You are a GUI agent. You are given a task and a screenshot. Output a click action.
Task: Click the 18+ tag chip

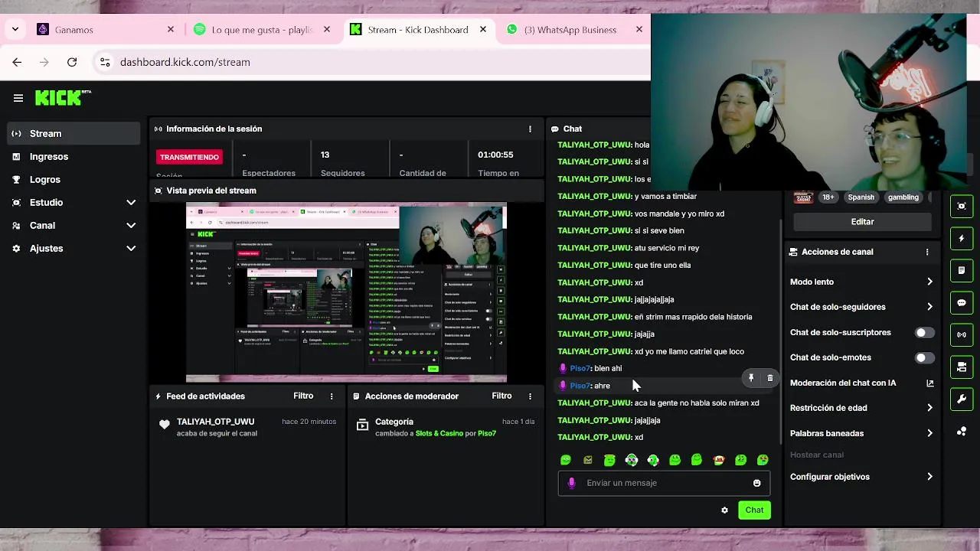[x=828, y=197]
